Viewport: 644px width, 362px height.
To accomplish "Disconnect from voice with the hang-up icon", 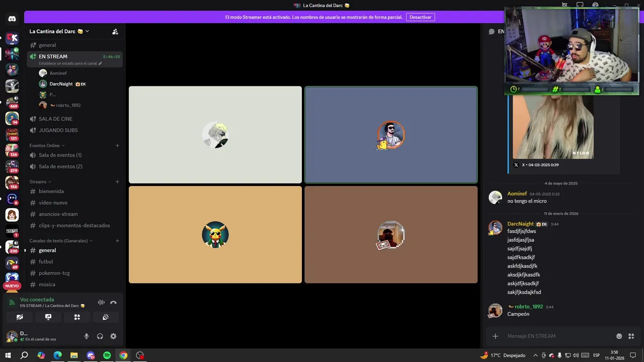I will click(113, 302).
